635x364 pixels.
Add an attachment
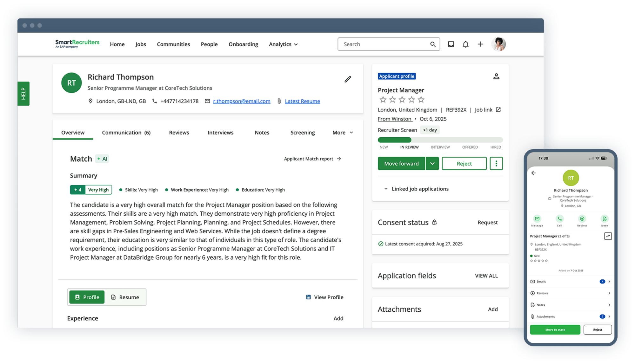pos(493,309)
